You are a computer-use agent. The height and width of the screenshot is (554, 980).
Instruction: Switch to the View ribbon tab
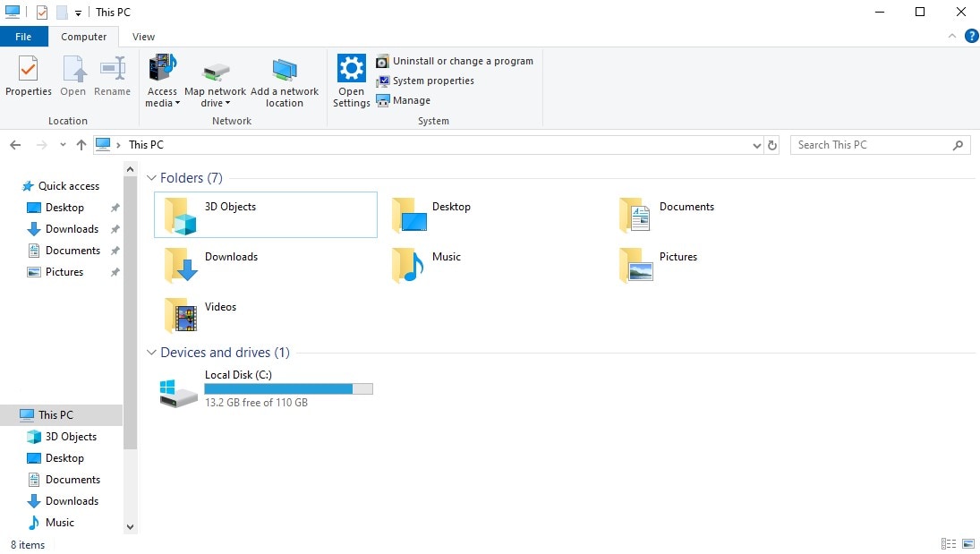(144, 37)
